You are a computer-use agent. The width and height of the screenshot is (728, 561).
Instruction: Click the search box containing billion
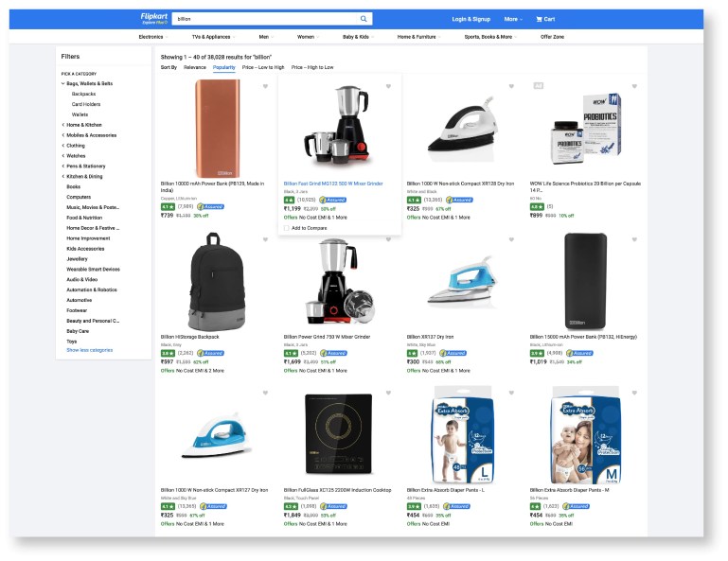(x=265, y=19)
